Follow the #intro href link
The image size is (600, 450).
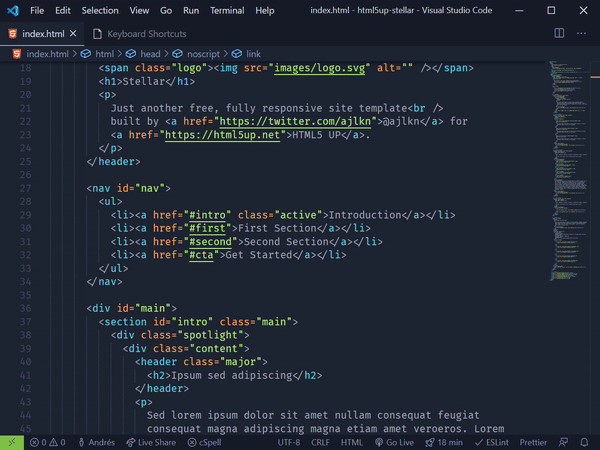click(207, 215)
